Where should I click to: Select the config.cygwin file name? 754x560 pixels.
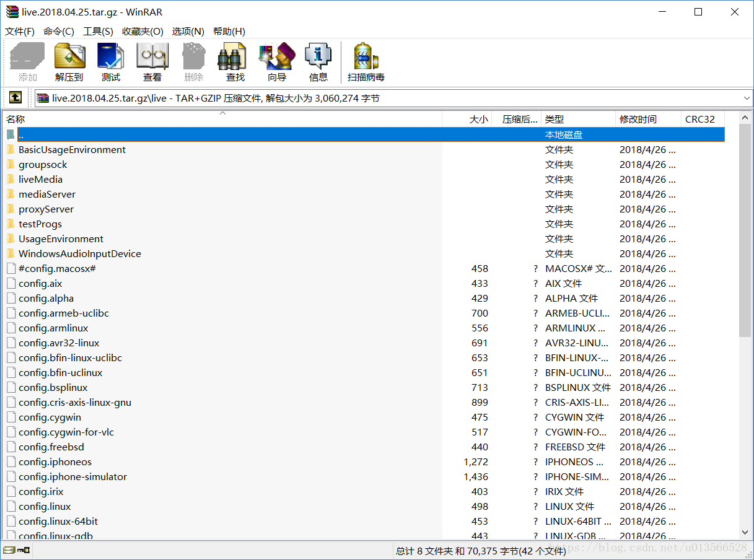point(50,417)
